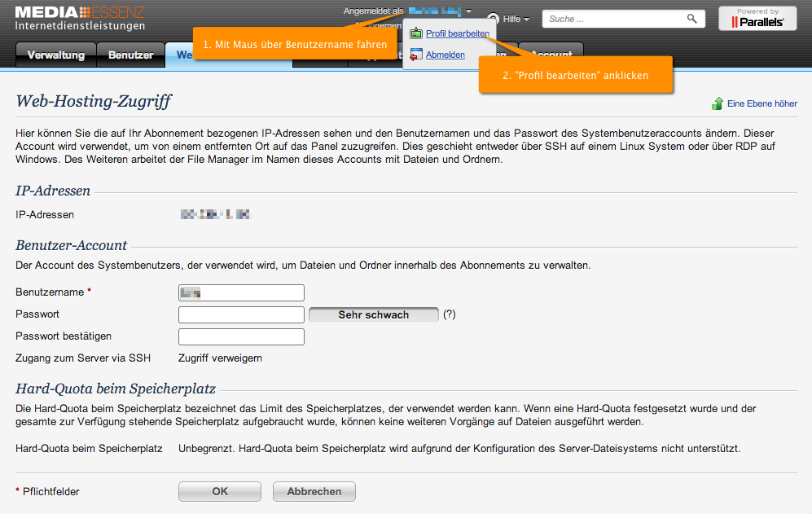Screen dimensions: 812x514
Task: Expand the Hilfe dropdown menu
Action: (516, 20)
